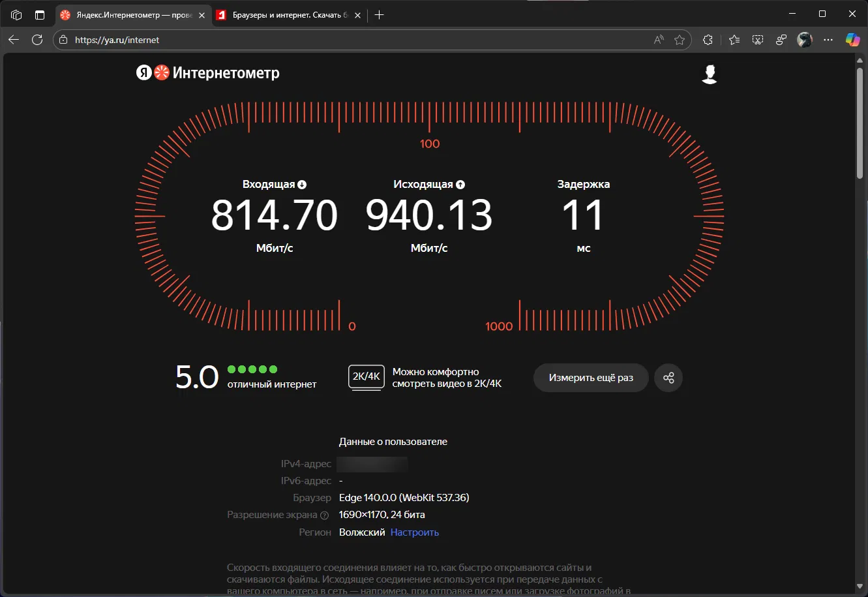Close the Яндекс.Интернетометр tab
868x597 pixels.
[202, 15]
